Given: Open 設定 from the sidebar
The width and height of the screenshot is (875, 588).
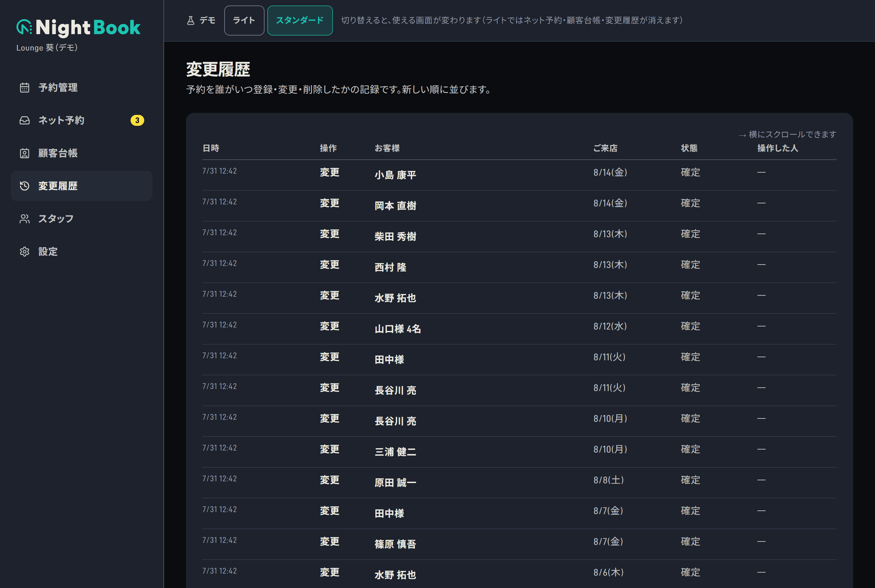Looking at the screenshot, I should point(82,252).
